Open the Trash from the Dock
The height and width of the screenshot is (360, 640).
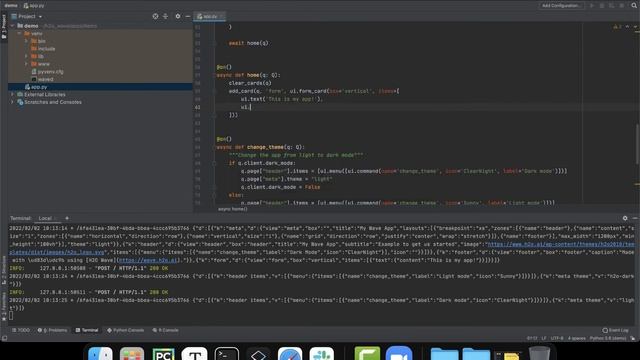539,353
